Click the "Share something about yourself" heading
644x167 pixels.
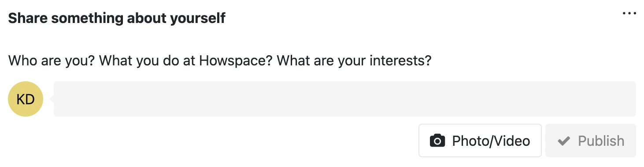[x=117, y=19]
